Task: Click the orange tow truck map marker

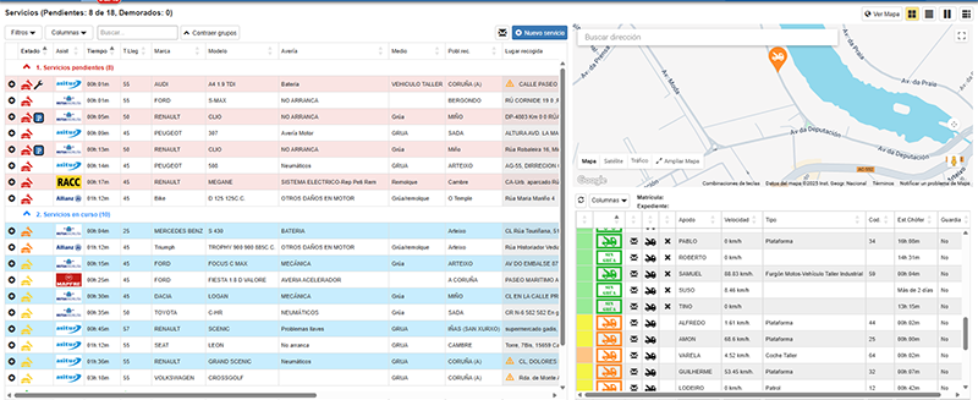Action: tap(775, 59)
